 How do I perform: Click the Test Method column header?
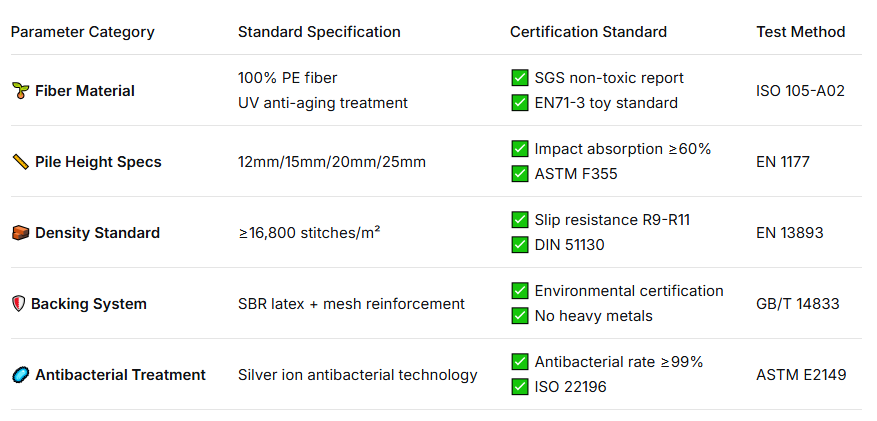pyautogui.click(x=800, y=32)
